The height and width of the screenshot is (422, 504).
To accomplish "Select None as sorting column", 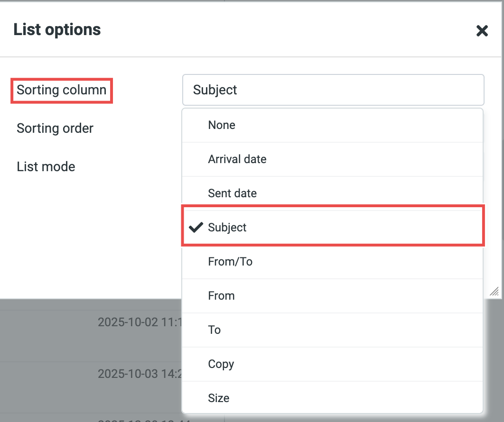I will click(222, 125).
